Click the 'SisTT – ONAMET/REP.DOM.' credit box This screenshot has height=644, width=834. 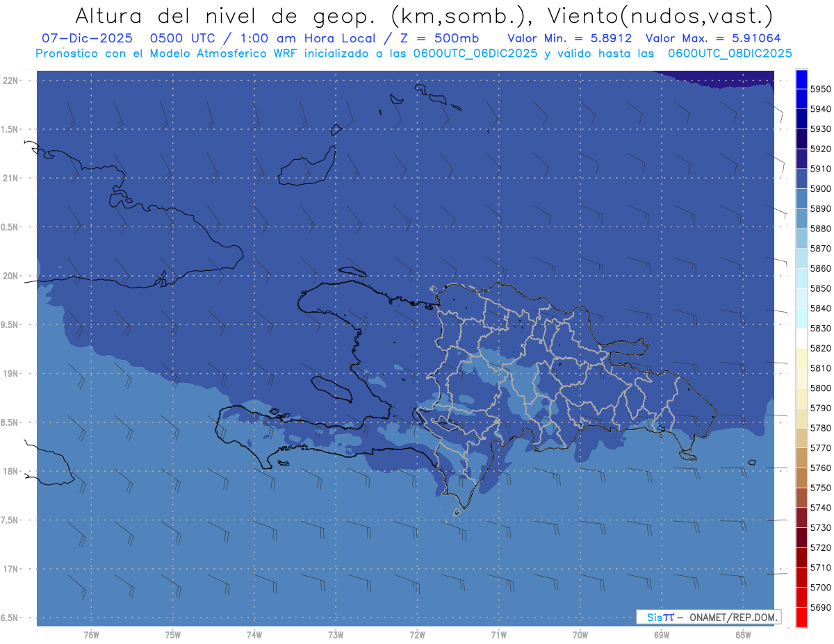pyautogui.click(x=708, y=617)
